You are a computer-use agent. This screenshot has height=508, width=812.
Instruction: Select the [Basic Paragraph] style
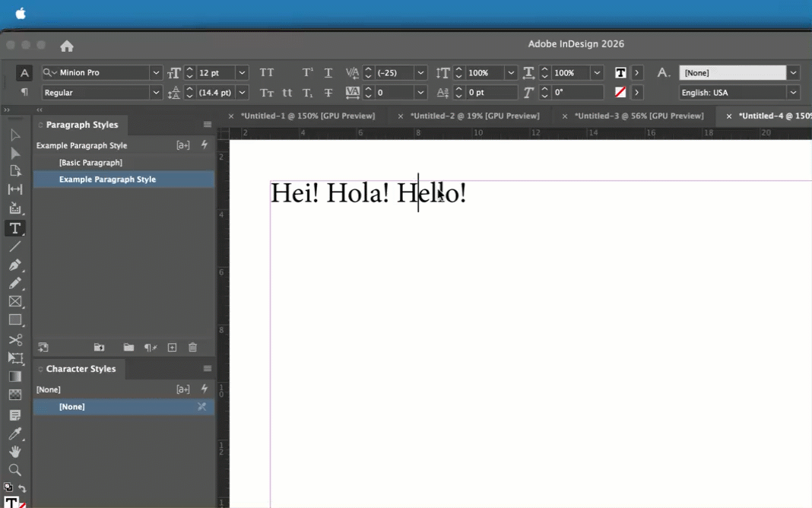(x=124, y=163)
